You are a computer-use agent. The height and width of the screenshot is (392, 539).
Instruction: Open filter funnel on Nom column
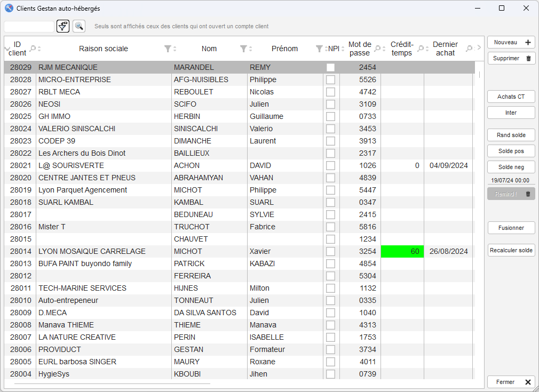(243, 49)
